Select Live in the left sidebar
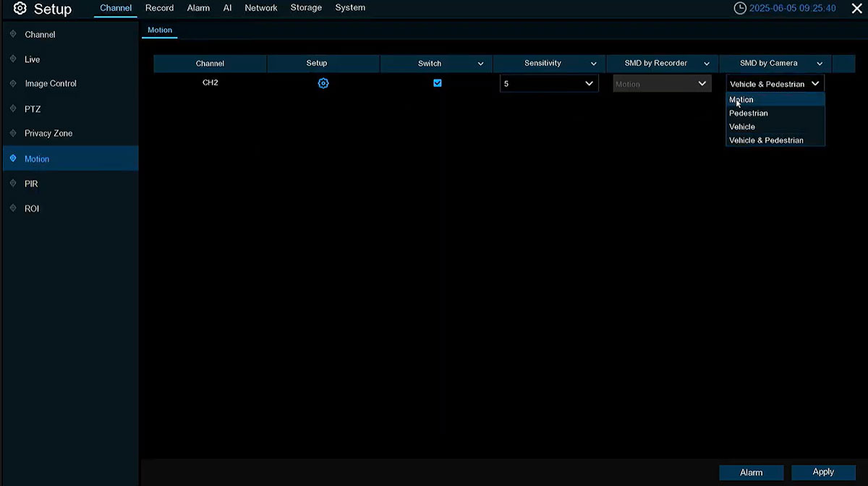Viewport: 868px width, 486px height. 33,59
